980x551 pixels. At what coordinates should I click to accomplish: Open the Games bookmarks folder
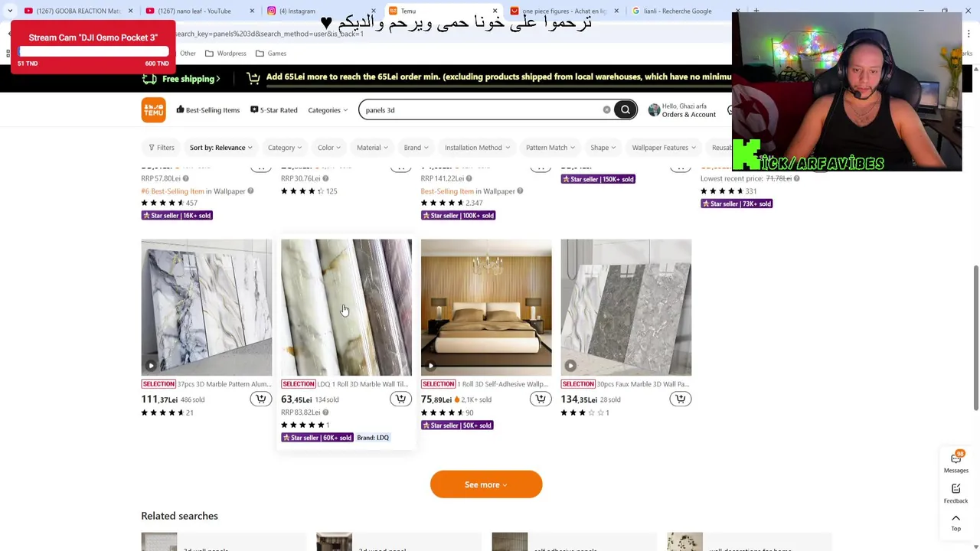click(x=271, y=54)
